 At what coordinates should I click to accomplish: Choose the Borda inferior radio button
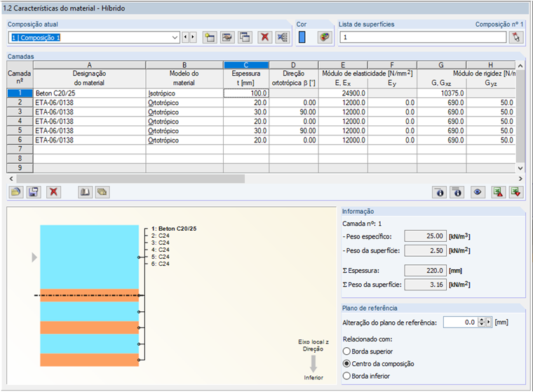[346, 376]
